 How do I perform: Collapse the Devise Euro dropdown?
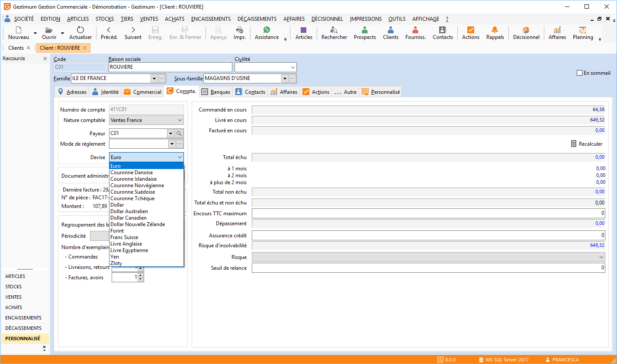coord(180,157)
